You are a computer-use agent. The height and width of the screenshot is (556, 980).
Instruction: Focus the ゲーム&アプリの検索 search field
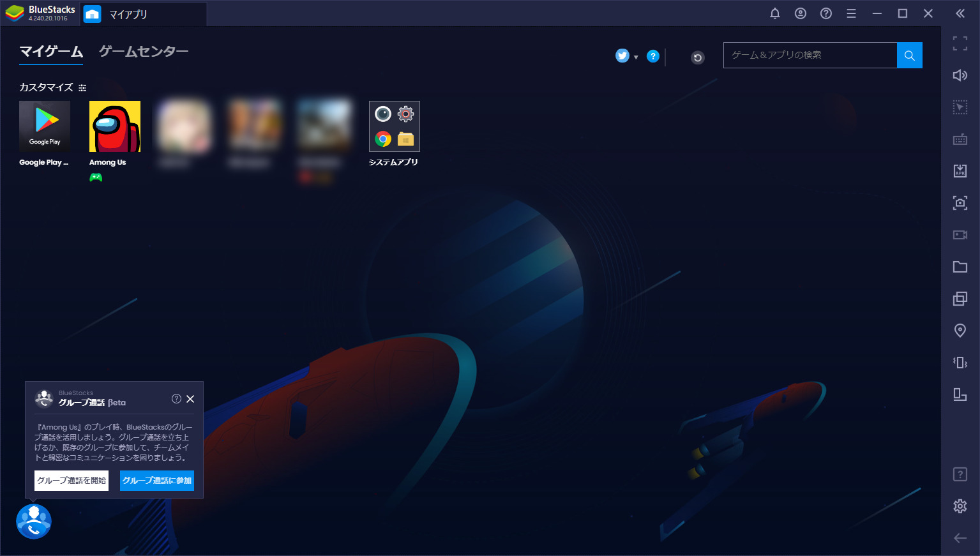810,55
